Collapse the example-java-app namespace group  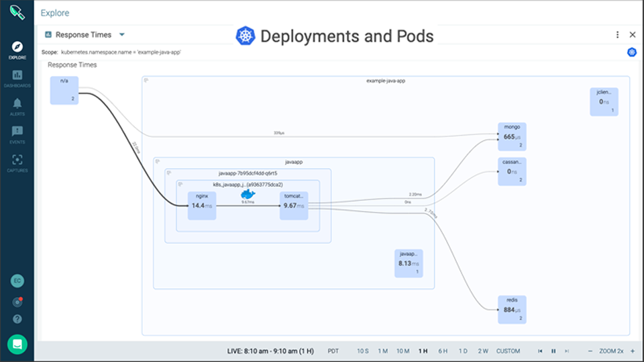(146, 80)
